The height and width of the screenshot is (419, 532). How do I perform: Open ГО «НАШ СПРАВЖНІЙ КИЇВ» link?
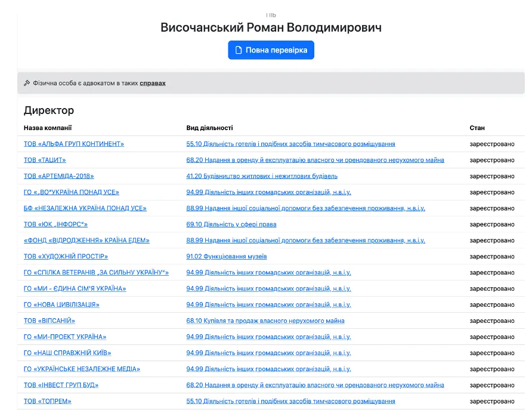[67, 353]
